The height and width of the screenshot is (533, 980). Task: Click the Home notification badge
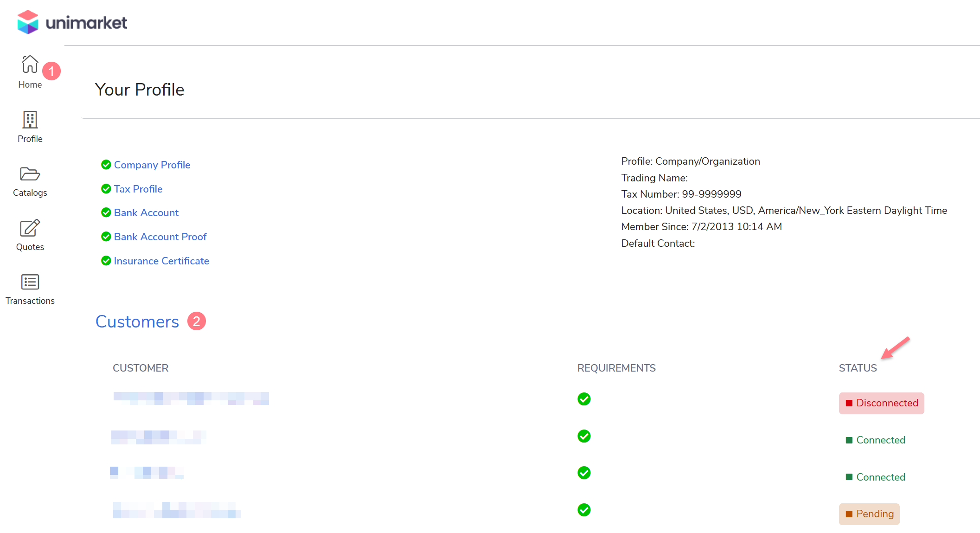pos(51,71)
